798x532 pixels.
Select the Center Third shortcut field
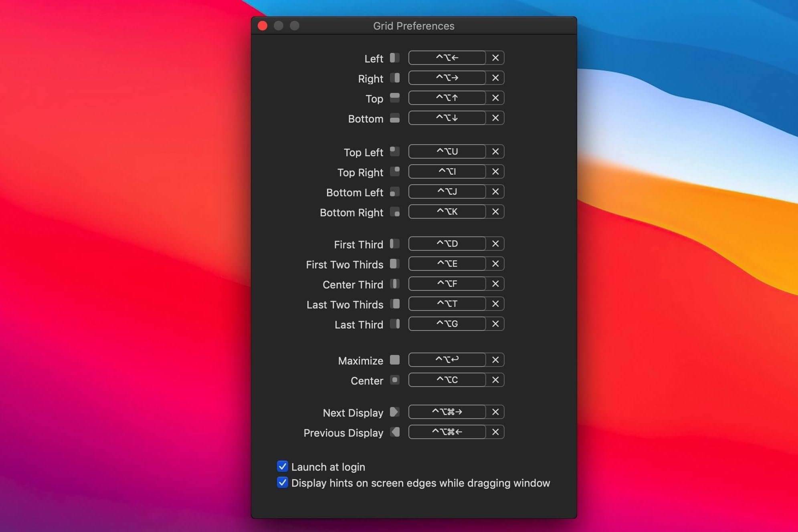pyautogui.click(x=447, y=284)
